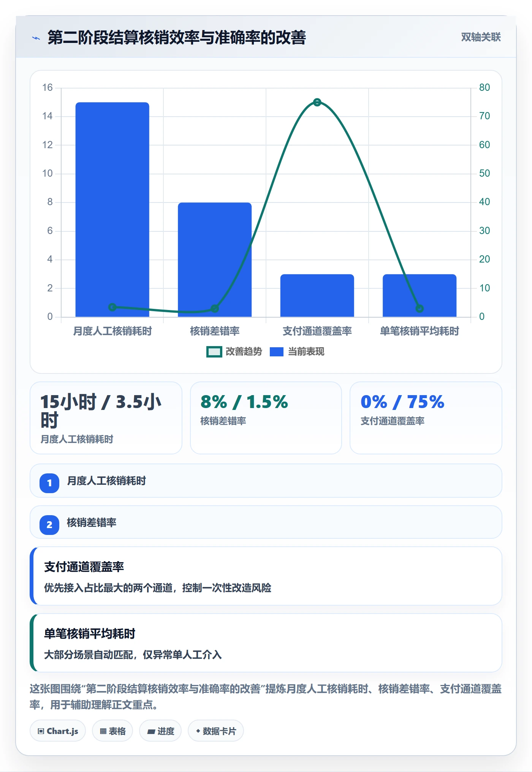Click the numbered badge 2 icon
This screenshot has width=532, height=772.
49,525
